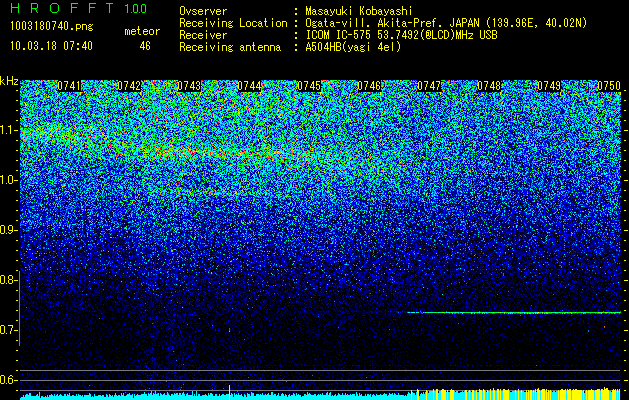Viewport: 629px width, 400px height.
Task: Click the A504HB(yagi 4el) text
Action: pyautogui.click(x=353, y=47)
